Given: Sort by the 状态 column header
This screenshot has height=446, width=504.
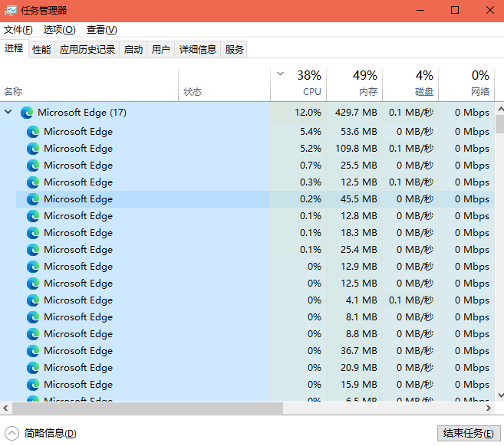Looking at the screenshot, I should [x=224, y=85].
